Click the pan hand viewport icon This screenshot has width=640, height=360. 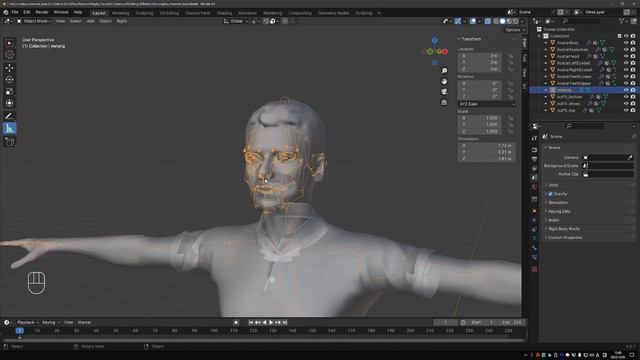[x=444, y=81]
